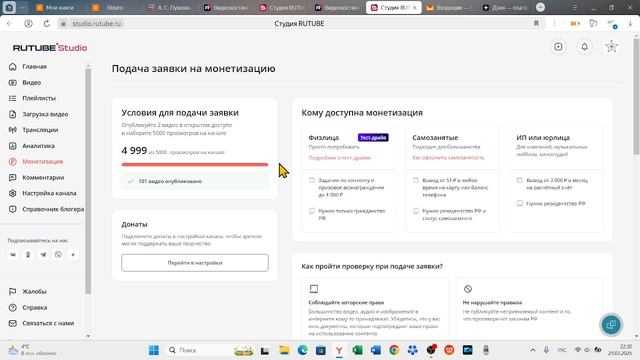The width and height of the screenshot is (640, 360).
Task: Click the Справка question-mark icon
Action: [13, 307]
